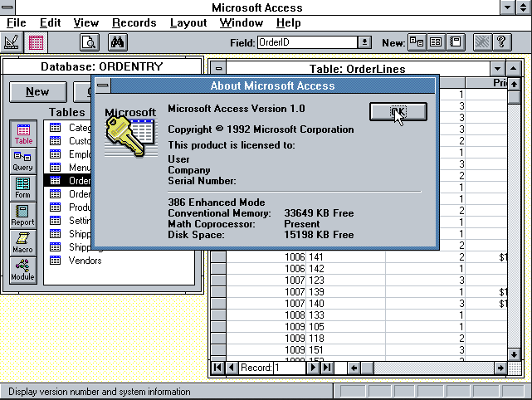This screenshot has width=532, height=400.
Task: Open the File menu
Action: tap(17, 23)
